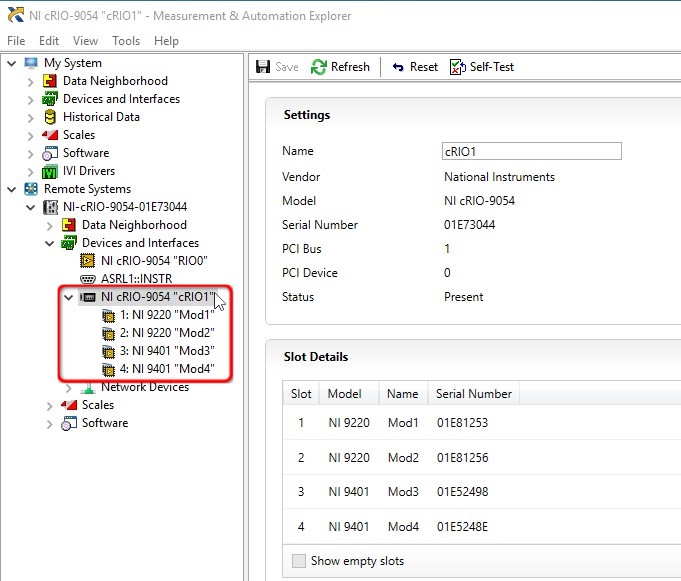Click the cRIO1 chassis icon

point(88,297)
